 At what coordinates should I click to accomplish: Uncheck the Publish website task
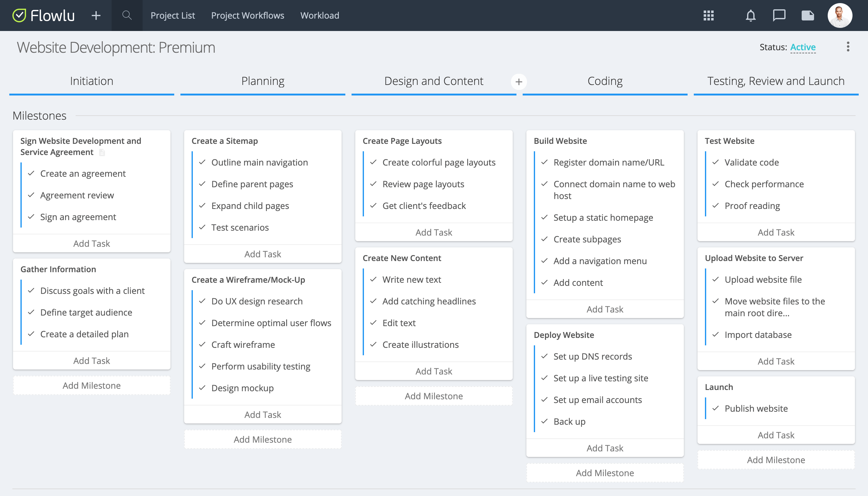coord(715,409)
